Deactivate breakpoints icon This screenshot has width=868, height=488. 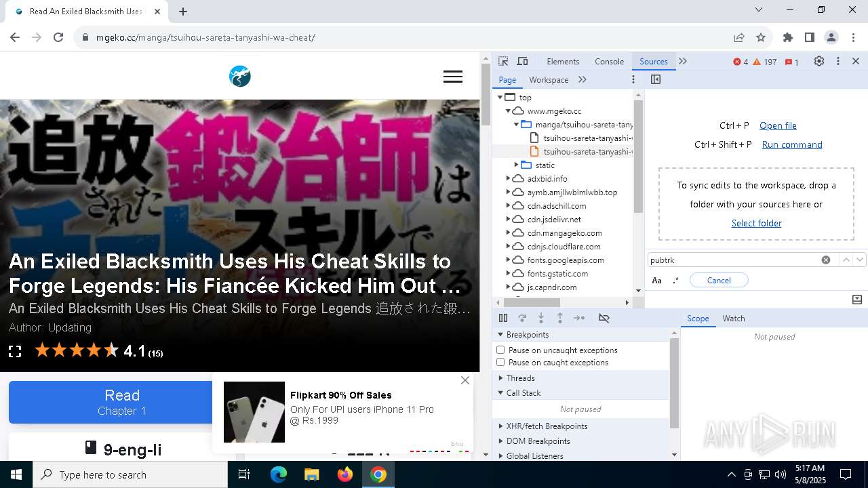[604, 318]
